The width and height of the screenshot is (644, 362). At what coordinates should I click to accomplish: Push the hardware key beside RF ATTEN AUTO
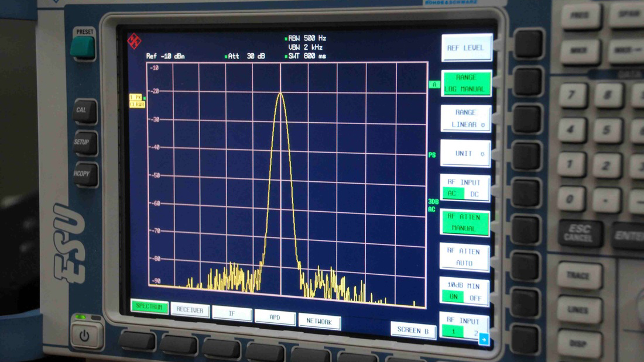tap(526, 267)
